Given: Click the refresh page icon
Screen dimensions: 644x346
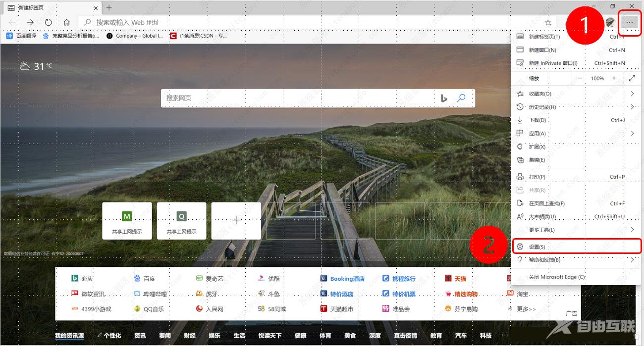Looking at the screenshot, I should tap(48, 22).
